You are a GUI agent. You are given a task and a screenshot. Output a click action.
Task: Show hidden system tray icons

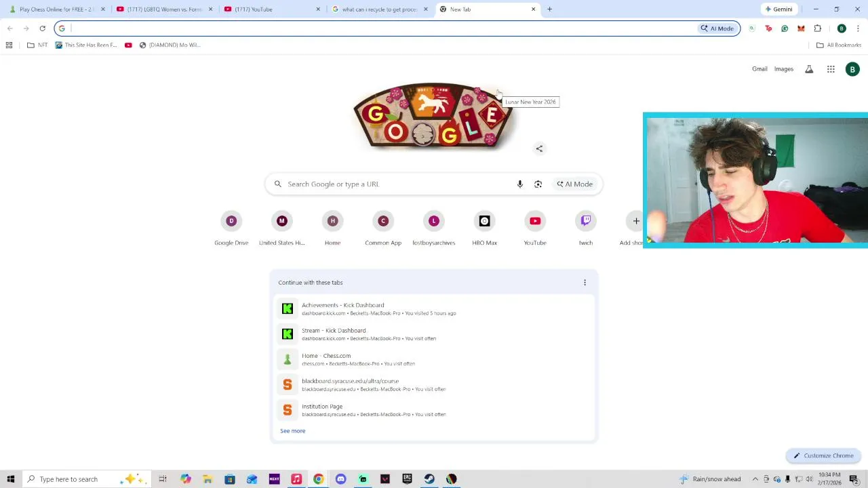click(755, 479)
